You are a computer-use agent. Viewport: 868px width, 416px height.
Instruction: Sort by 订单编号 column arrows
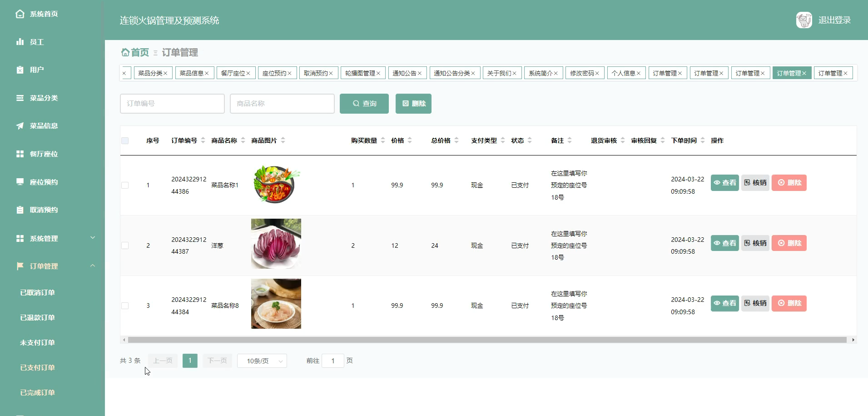(x=203, y=140)
